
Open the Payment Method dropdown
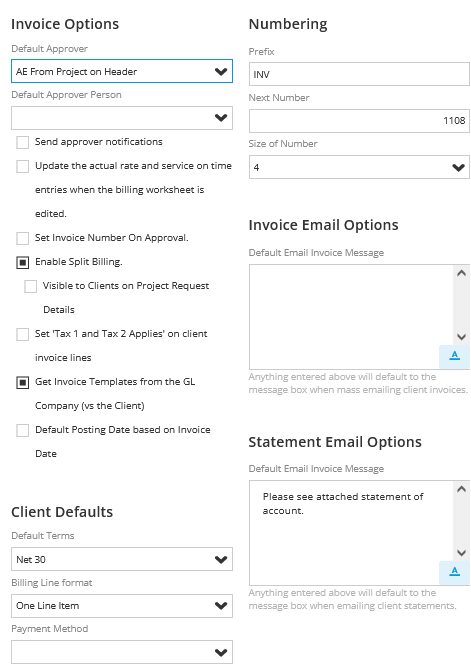[x=122, y=652]
